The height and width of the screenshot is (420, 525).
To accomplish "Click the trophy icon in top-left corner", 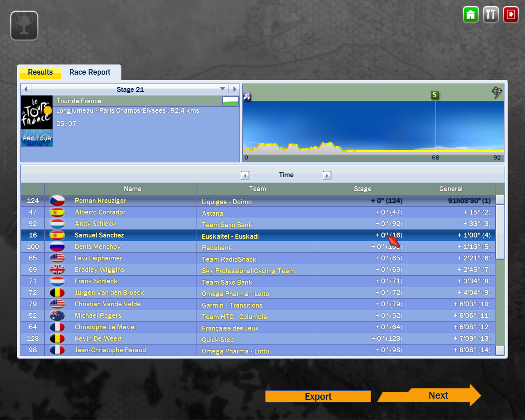I will pos(24,26).
